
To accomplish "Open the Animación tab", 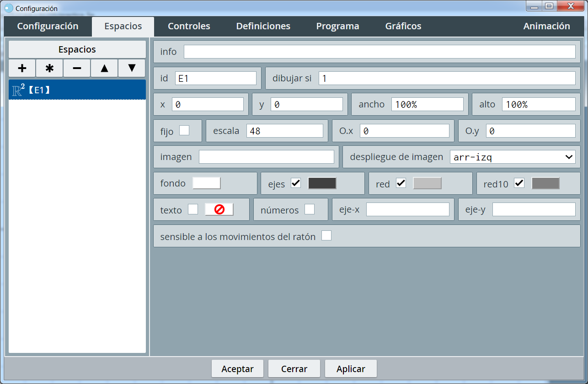I will (x=546, y=26).
